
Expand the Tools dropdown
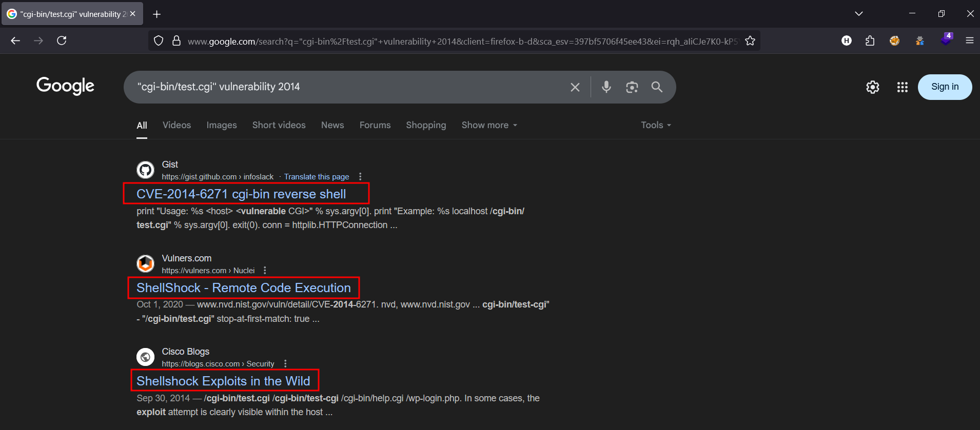pyautogui.click(x=655, y=125)
